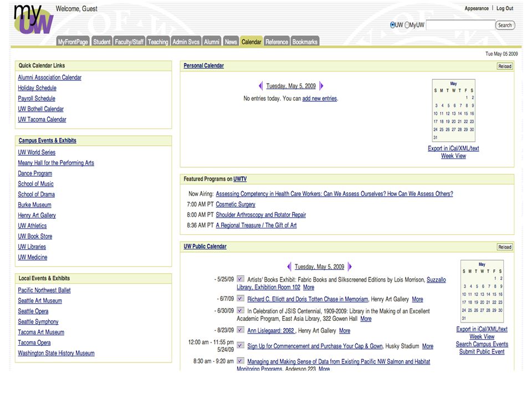Viewport: 532px width, 399px height.
Task: Click the search text field
Action: 460,25
